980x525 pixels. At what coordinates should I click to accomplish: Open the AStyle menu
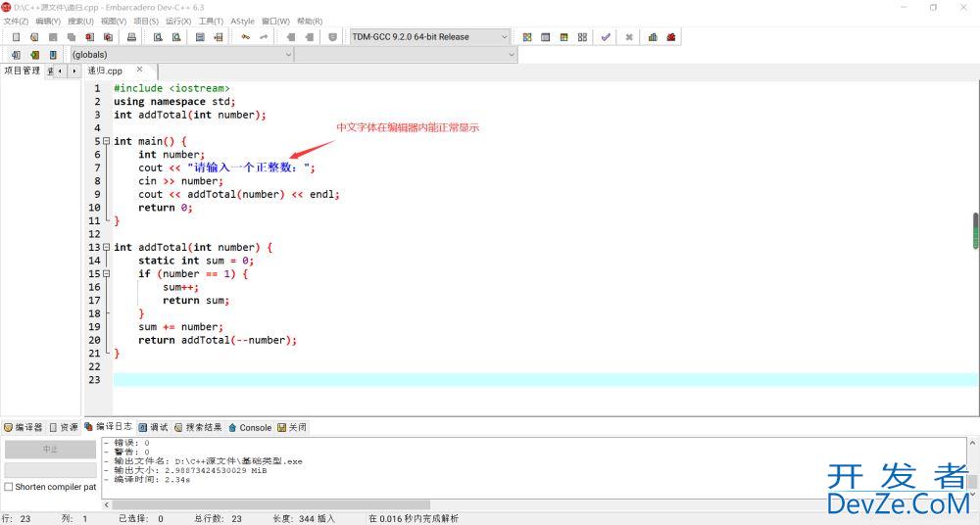[x=242, y=22]
